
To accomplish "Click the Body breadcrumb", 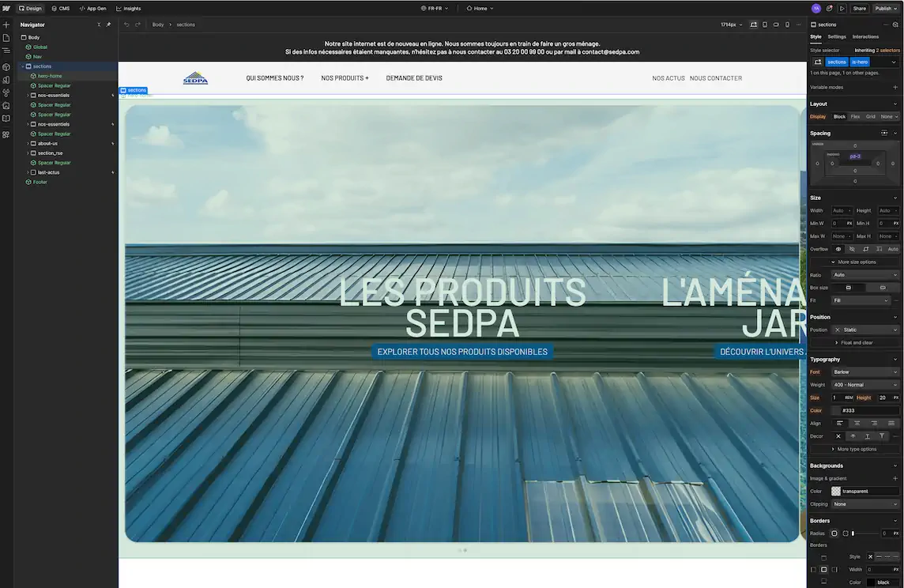I will click(158, 24).
